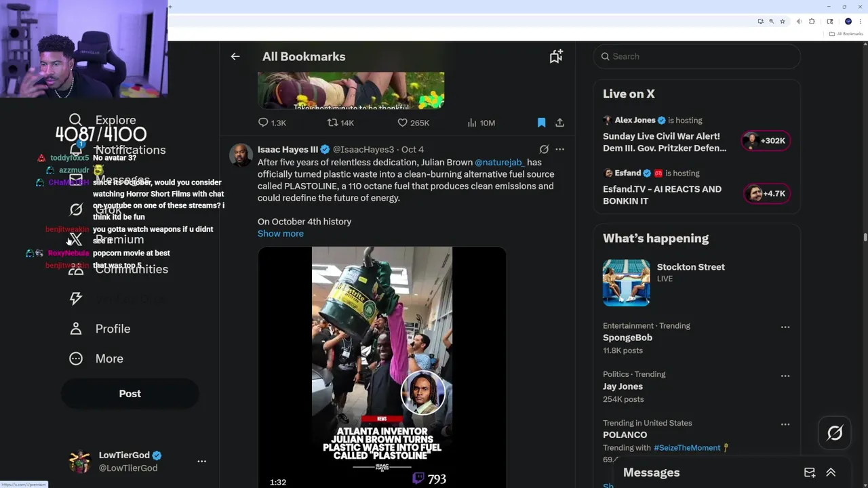Play the Plastoline video
This screenshot has height=488, width=868.
[x=382, y=366]
